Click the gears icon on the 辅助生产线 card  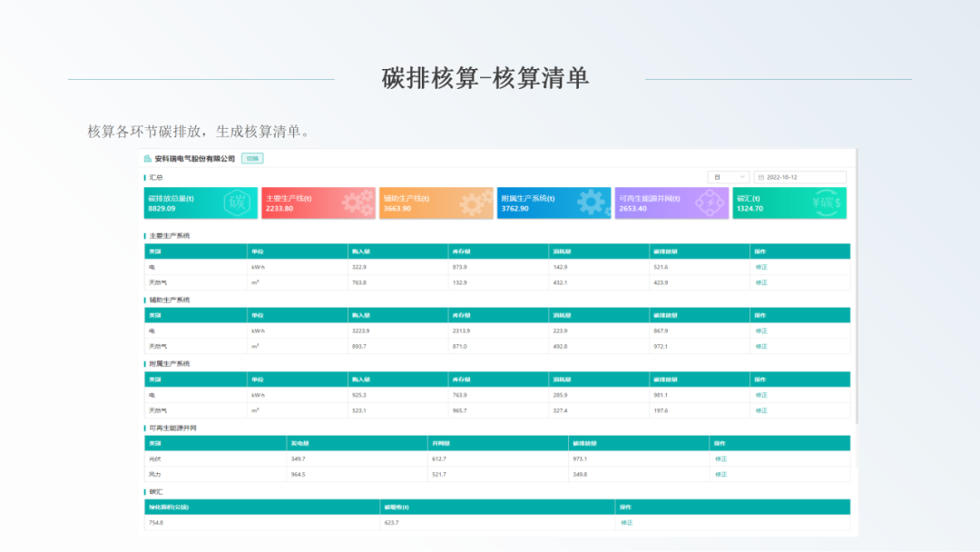click(475, 203)
